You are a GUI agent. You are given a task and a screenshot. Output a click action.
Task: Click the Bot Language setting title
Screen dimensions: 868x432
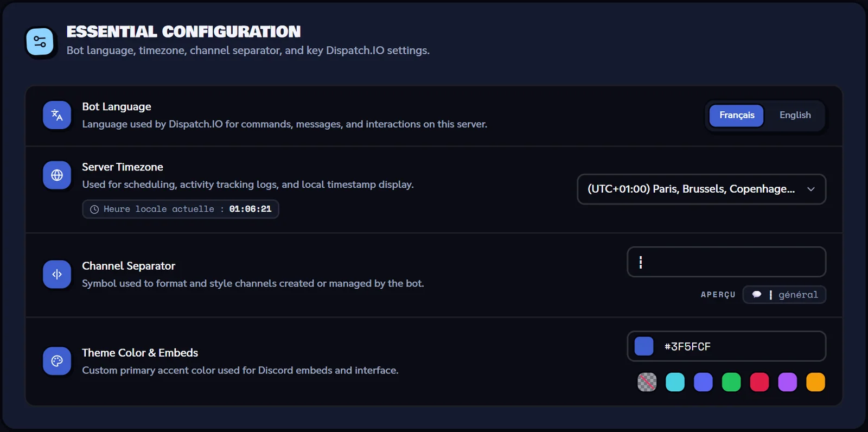117,107
